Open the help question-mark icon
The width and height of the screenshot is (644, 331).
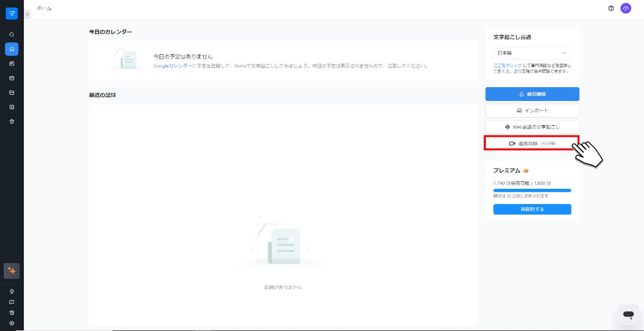(x=611, y=8)
